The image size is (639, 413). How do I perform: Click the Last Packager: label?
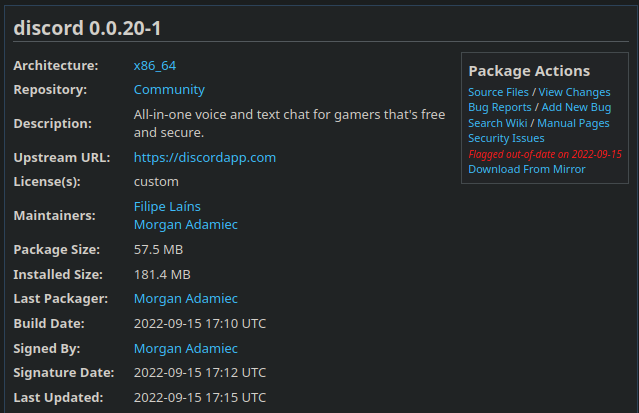click(61, 298)
